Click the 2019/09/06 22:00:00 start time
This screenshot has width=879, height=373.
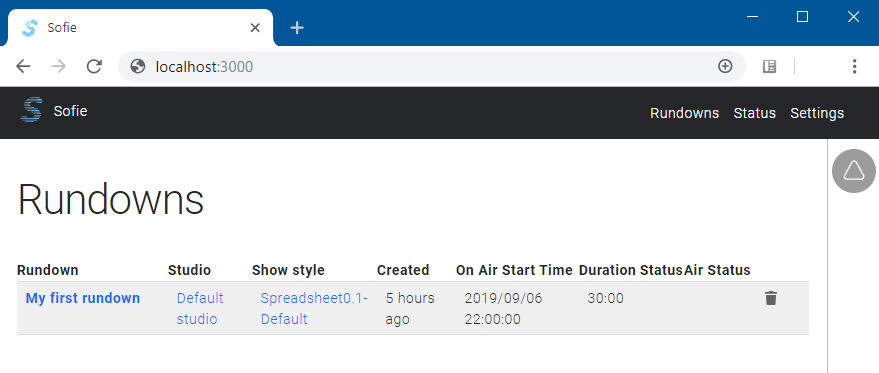coord(503,308)
